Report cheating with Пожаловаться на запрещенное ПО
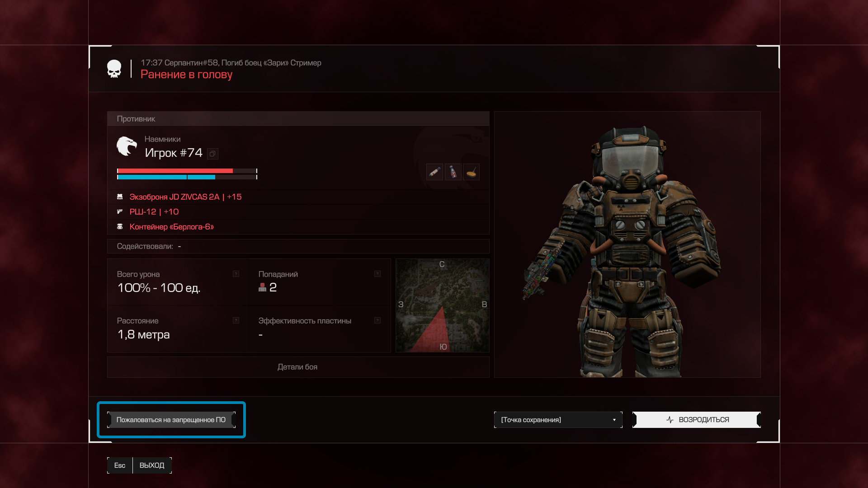The image size is (868, 488). coord(171,420)
